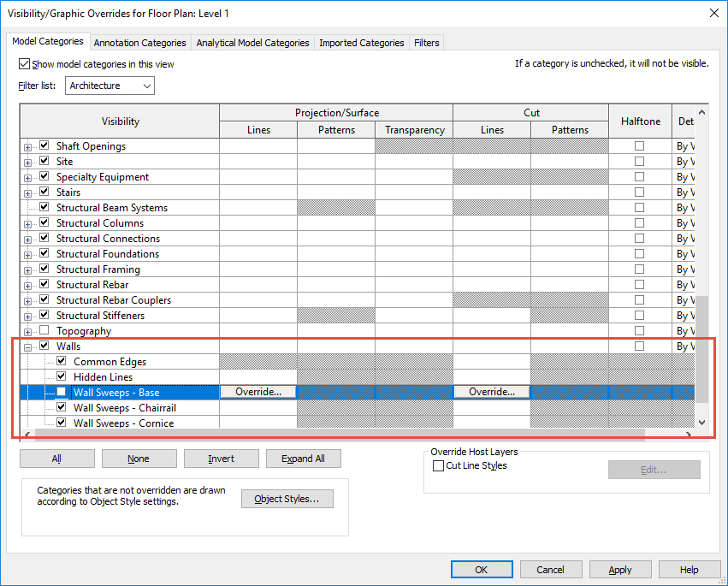Click the Visibility column header
Viewport: 728px width, 586px height.
(x=121, y=121)
